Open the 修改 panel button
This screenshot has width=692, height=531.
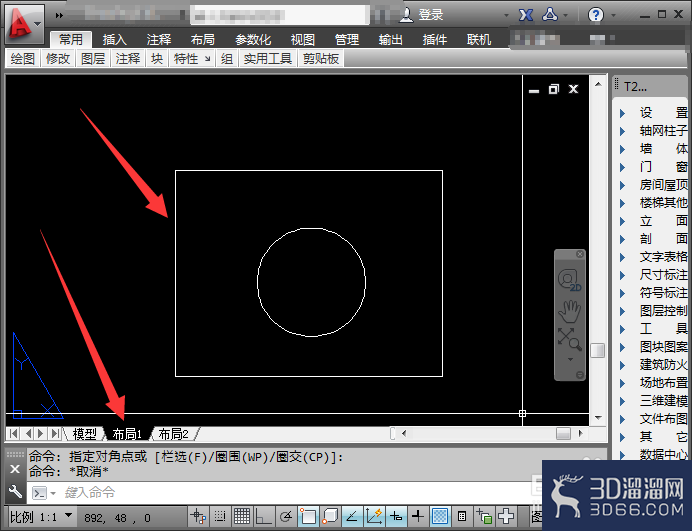[x=58, y=58]
